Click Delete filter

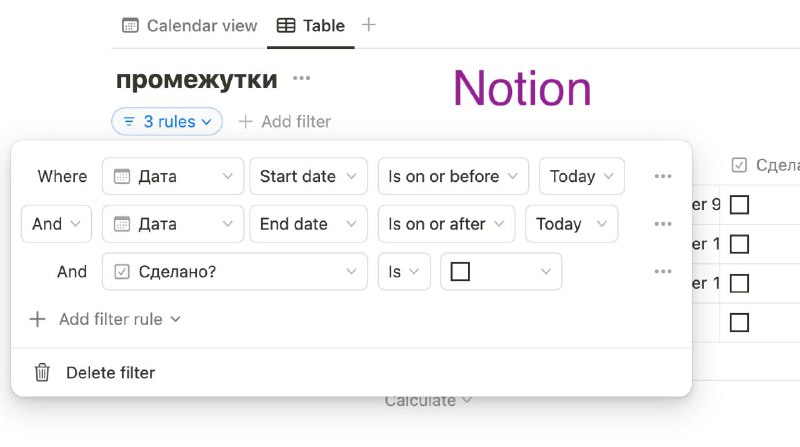click(x=110, y=372)
